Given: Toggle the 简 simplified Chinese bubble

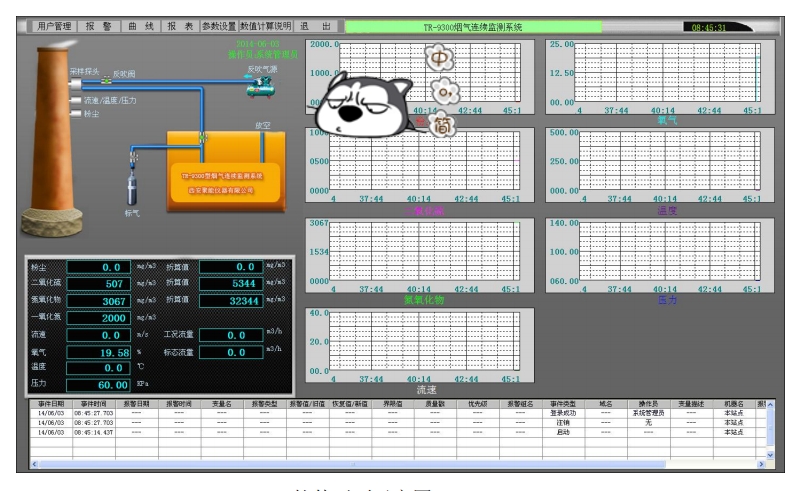Looking at the screenshot, I should point(442,126).
